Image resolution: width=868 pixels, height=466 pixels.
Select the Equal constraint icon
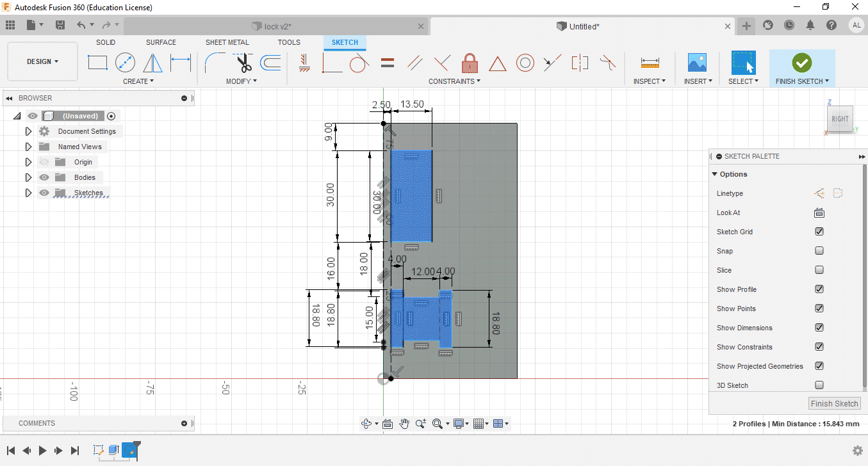[387, 63]
